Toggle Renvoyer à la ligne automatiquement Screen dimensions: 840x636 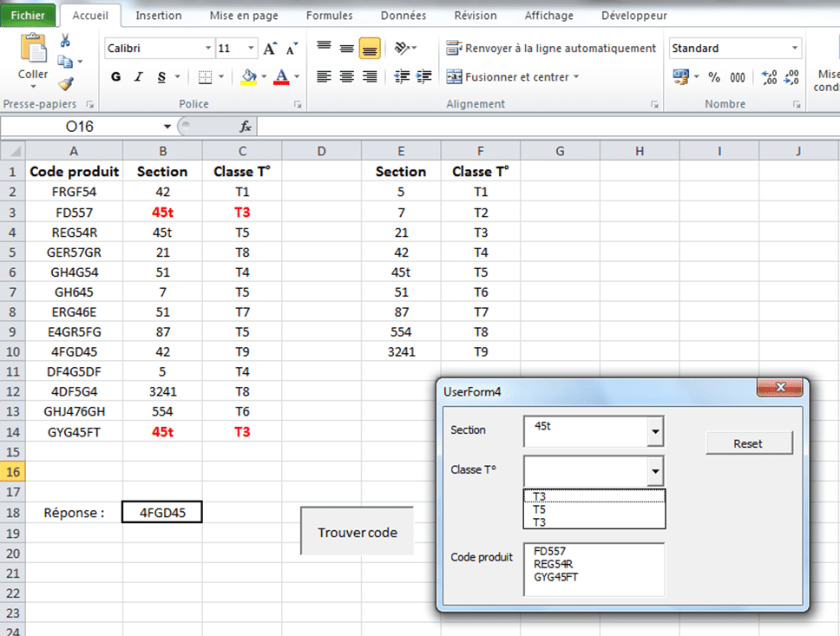(551, 49)
